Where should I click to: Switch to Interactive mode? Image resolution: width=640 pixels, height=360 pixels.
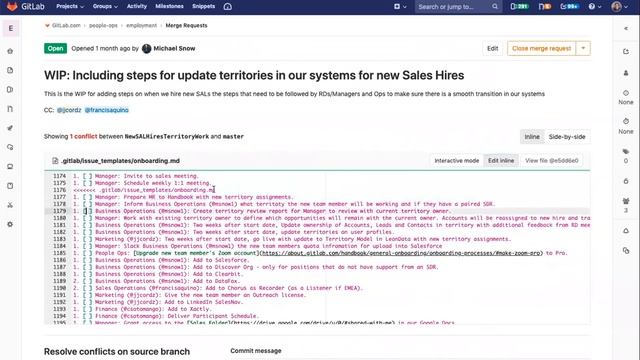tap(457, 161)
